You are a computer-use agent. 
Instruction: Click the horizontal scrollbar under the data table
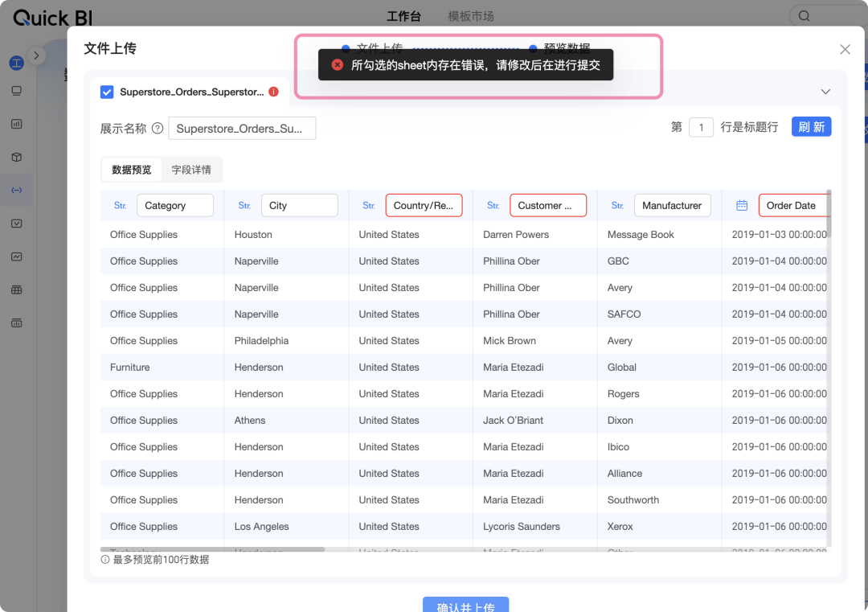click(x=212, y=549)
